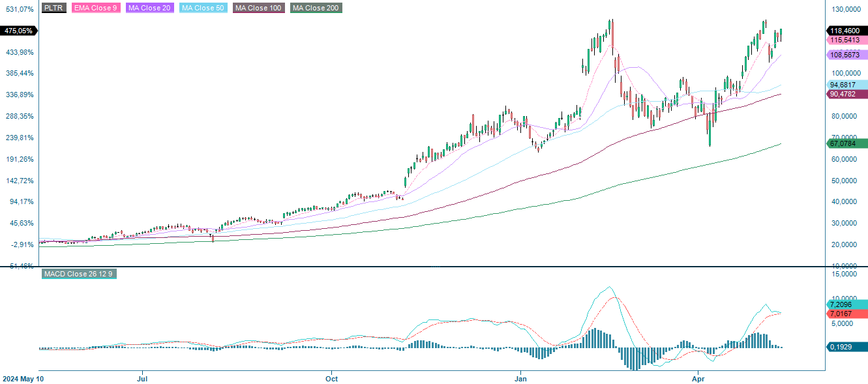Image resolution: width=868 pixels, height=384 pixels.
Task: Select the MA Close 100 legend label
Action: [x=259, y=8]
